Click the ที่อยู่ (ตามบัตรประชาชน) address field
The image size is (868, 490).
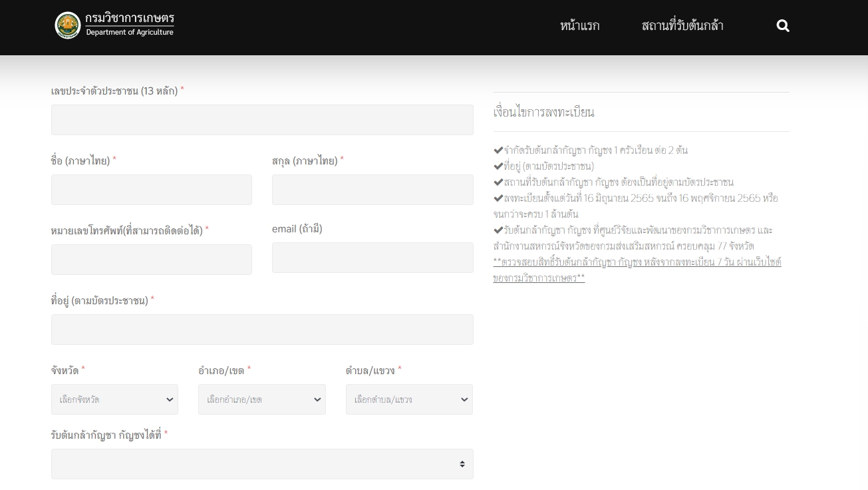point(261,330)
